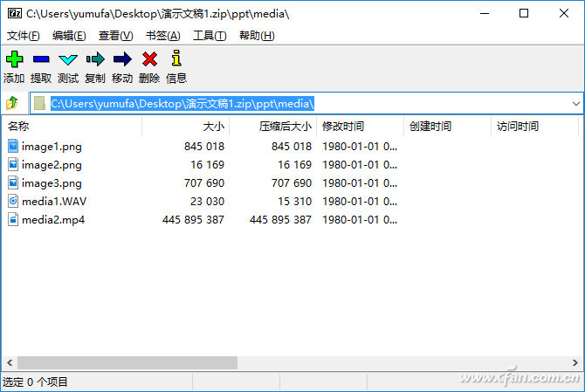The height and width of the screenshot is (392, 585).
Task: Click size value 23 030 of media1.WAV
Action: coord(207,202)
